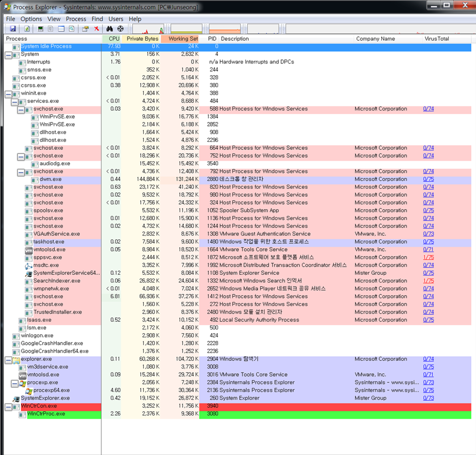Screen dimensions: 476x455
Task: Open VirusTotal 1/75 link for SearchIndexer.exe
Action: click(x=428, y=281)
